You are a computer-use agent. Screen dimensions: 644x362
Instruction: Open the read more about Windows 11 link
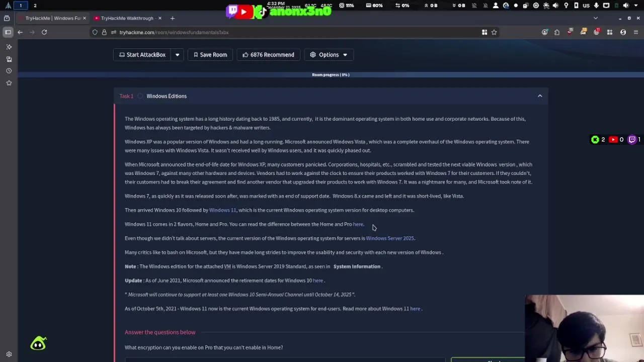click(415, 309)
